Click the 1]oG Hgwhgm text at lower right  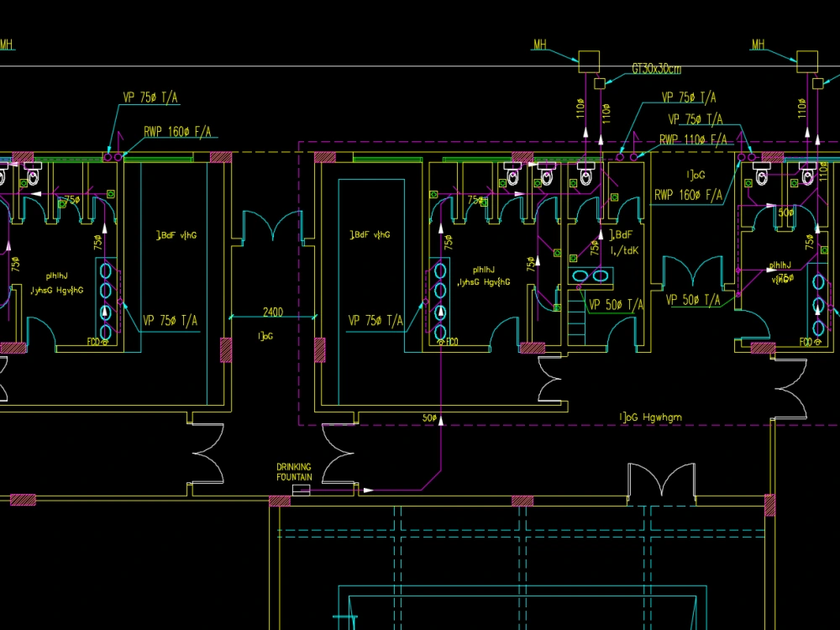coord(651,417)
